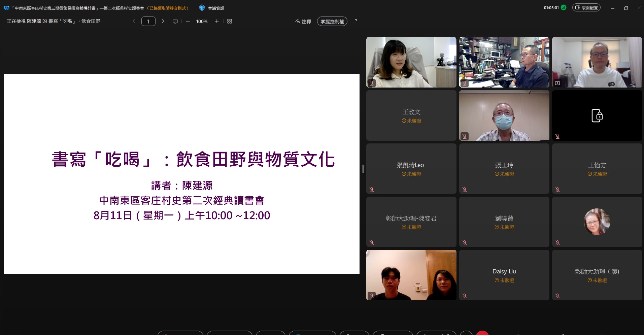Go to the previous slide page
Viewport: 644px width, 335px height.
point(134,21)
